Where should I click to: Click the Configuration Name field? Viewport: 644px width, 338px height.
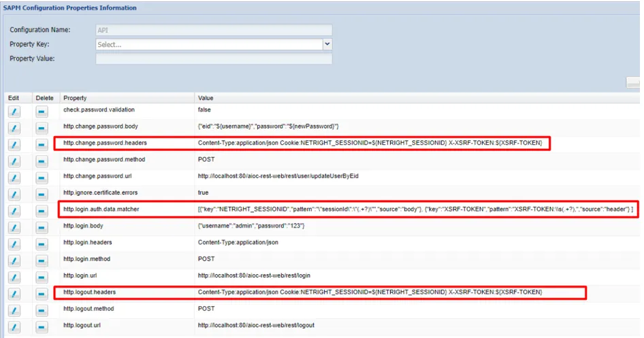coord(214,30)
